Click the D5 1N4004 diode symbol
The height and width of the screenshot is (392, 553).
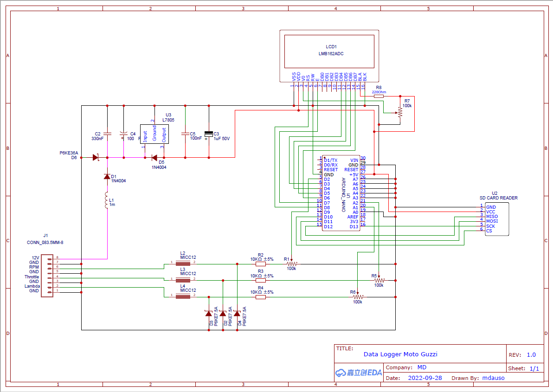pos(154,158)
